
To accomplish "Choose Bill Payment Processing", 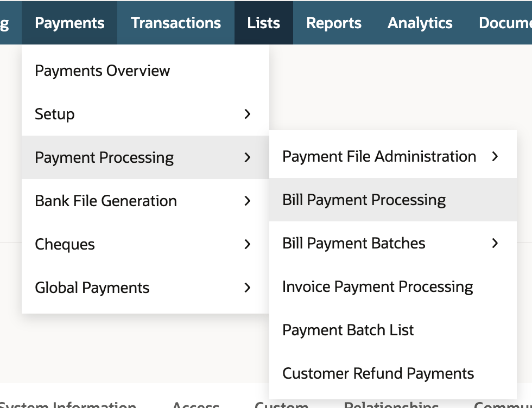I will 393,200.
